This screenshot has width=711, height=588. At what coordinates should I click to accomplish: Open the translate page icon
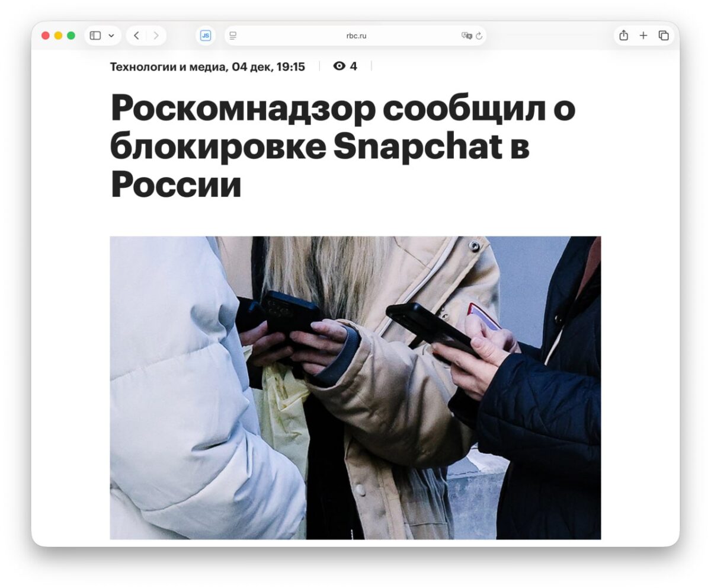(x=467, y=36)
